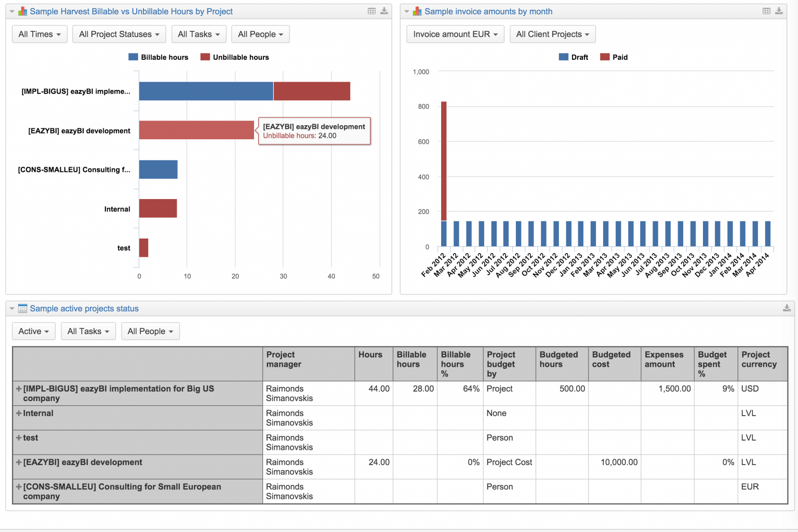Switch invoice amounts report to table view
798x532 pixels.
766,10
